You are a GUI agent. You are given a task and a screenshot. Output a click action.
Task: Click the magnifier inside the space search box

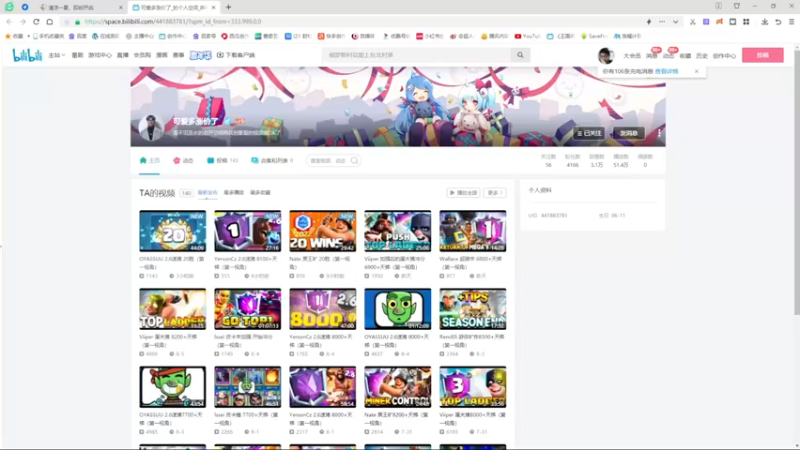(354, 161)
